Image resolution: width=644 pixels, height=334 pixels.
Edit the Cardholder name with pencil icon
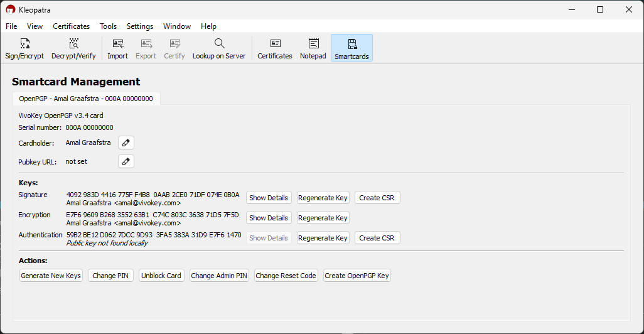(126, 143)
